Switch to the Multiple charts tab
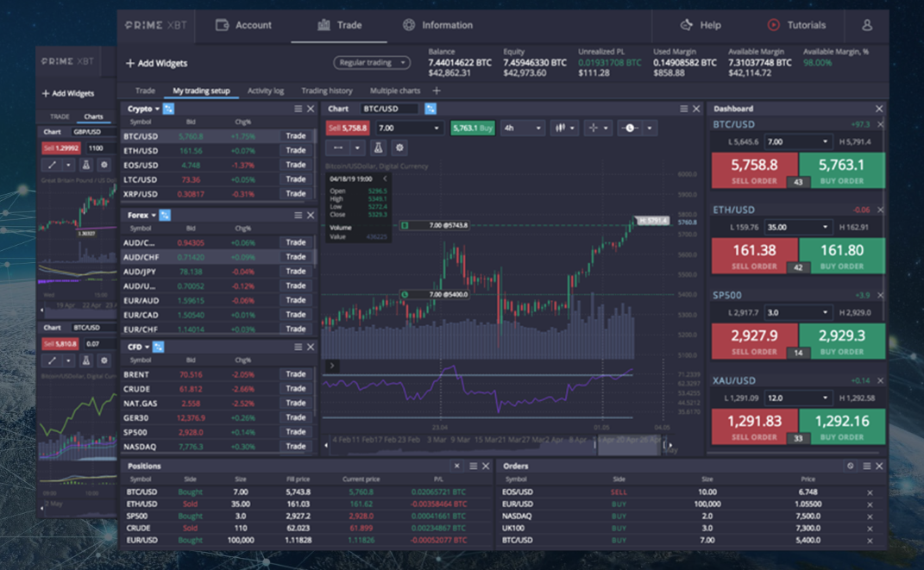Viewport: 924px width, 570px height. tap(395, 91)
